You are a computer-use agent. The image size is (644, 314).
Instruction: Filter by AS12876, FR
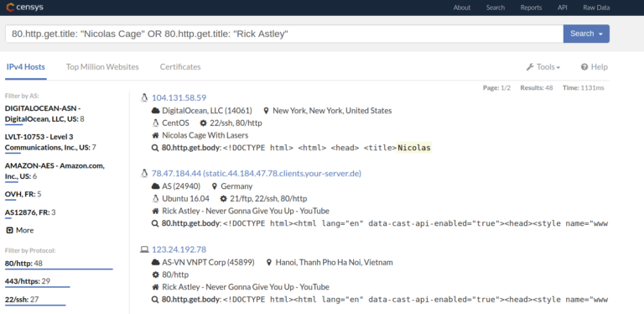(x=30, y=212)
